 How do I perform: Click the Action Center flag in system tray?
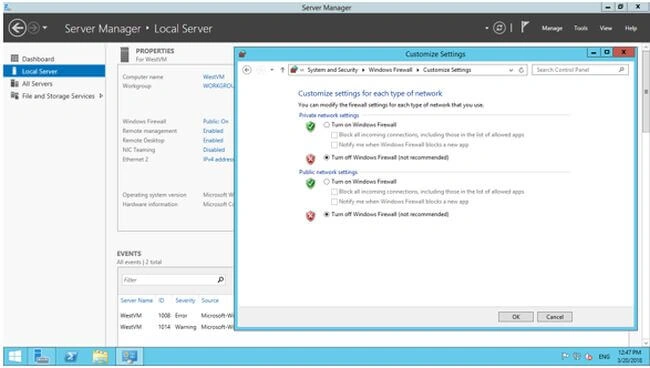coord(564,356)
